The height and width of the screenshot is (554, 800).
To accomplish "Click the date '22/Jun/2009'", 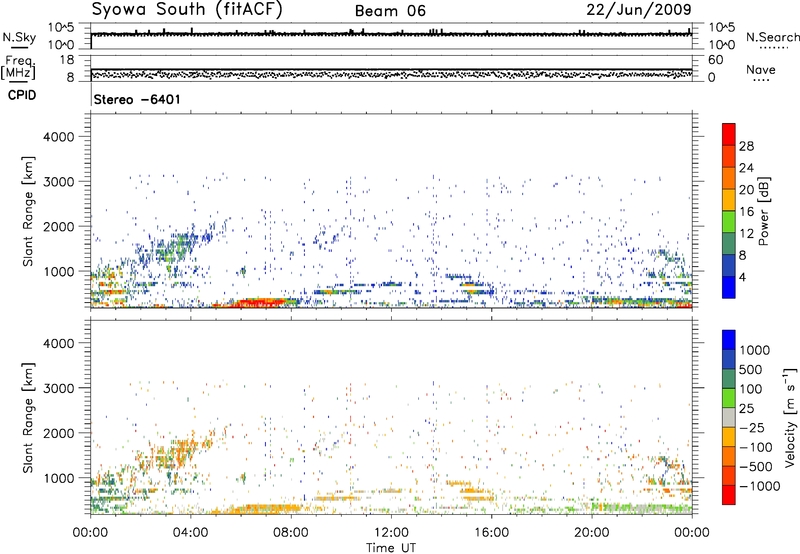I will tap(639, 9).
